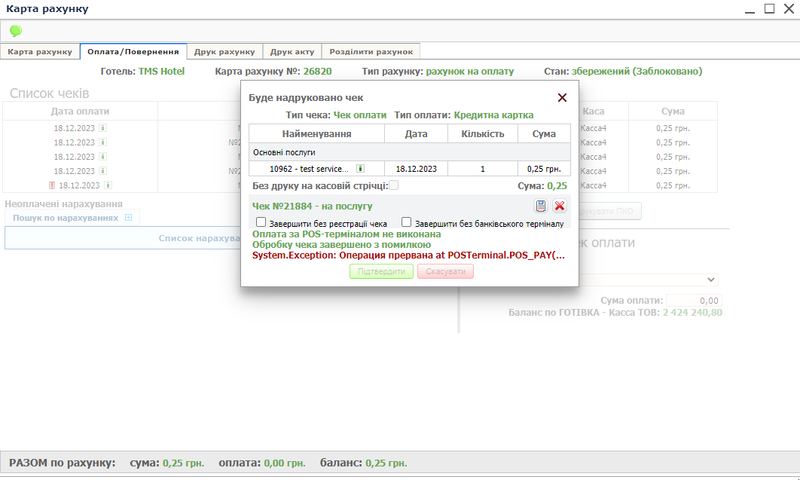Viewport: 800px width, 480px height.
Task: Close the 'Буде надруковано чек' dialog
Action: coord(562,98)
